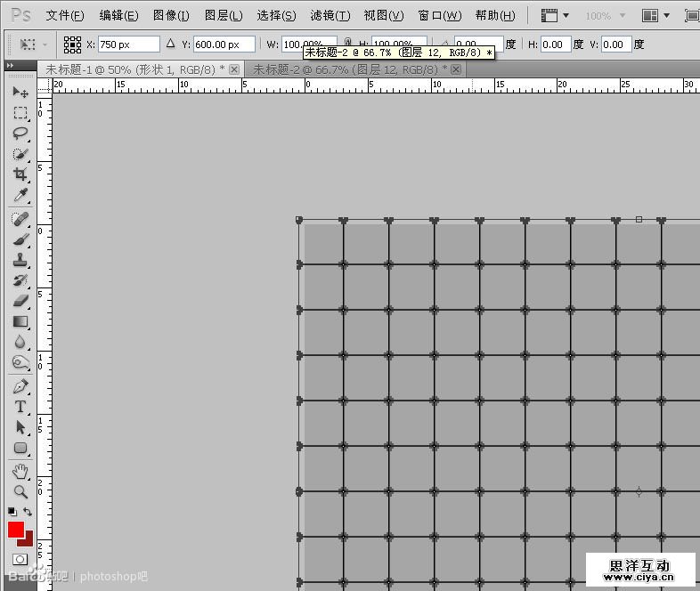
Task: Toggle Quick Mask mode
Action: 20,559
